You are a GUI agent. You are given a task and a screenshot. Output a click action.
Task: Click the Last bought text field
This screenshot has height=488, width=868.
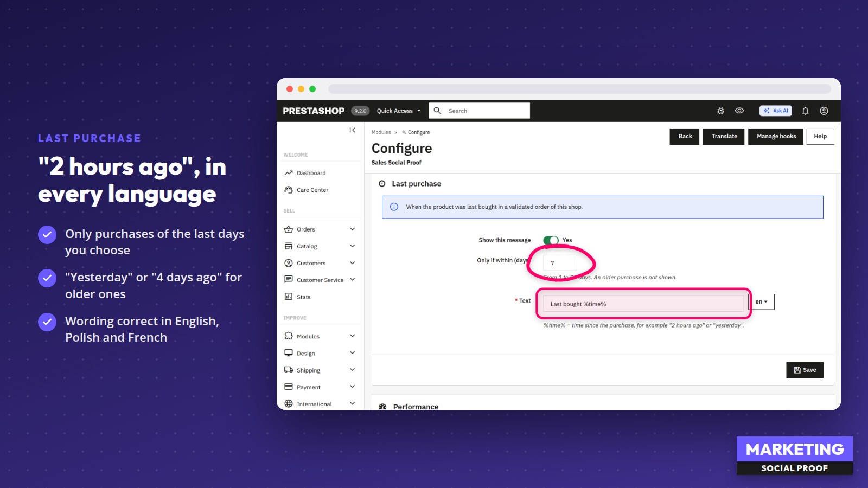[x=643, y=304]
